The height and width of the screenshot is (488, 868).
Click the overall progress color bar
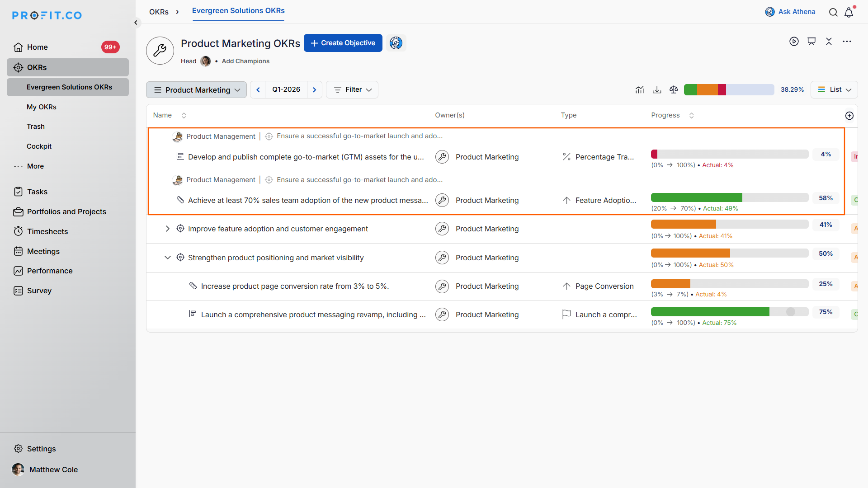click(x=729, y=90)
